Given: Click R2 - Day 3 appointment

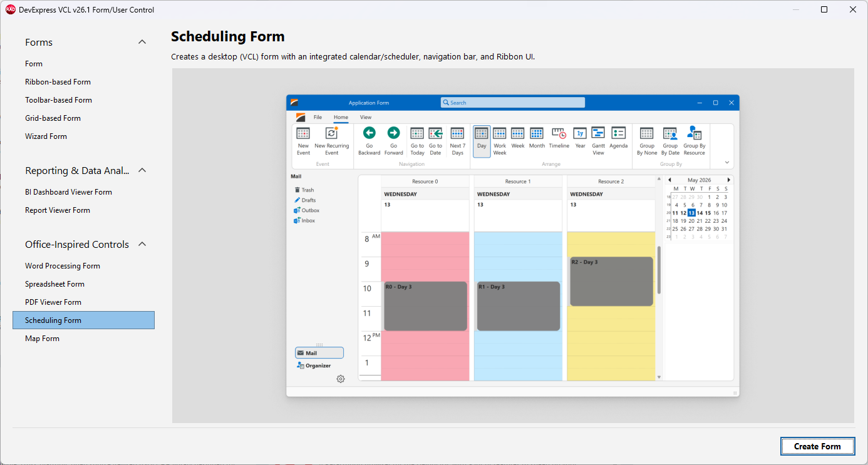Looking at the screenshot, I should [611, 281].
